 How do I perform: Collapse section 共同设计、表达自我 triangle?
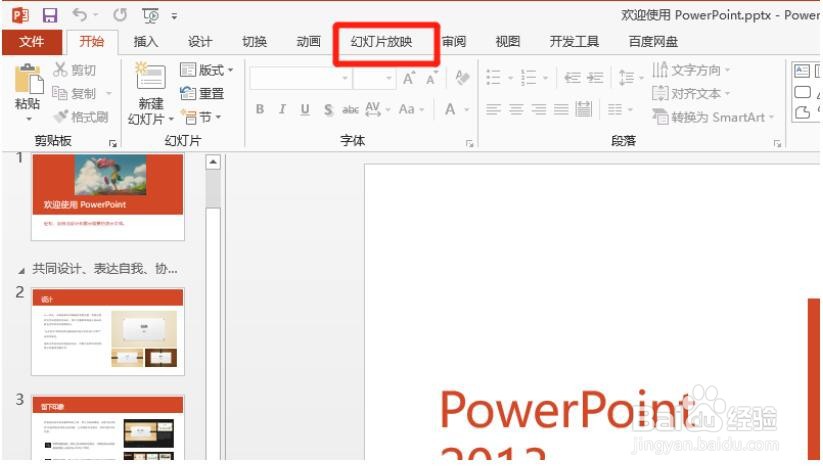pos(22,271)
